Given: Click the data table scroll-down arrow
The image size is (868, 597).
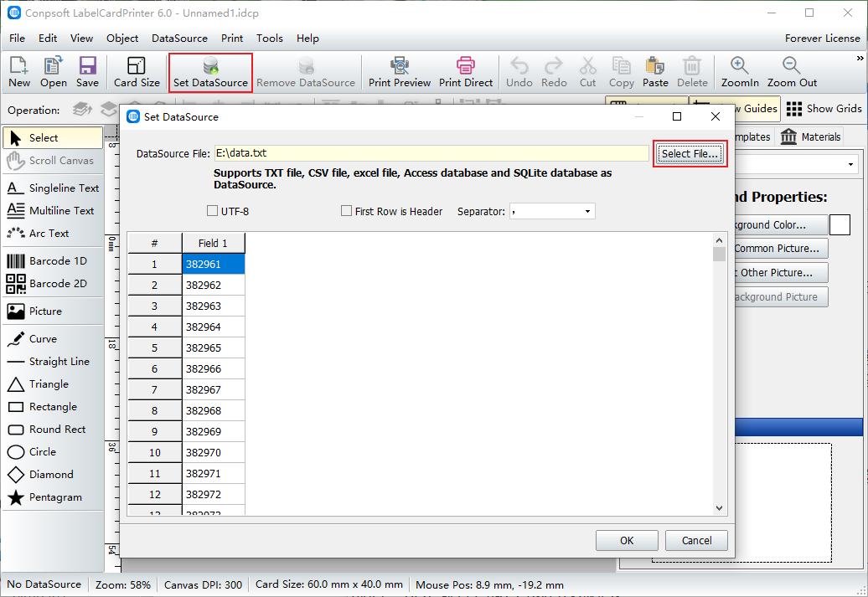Looking at the screenshot, I should (x=719, y=508).
